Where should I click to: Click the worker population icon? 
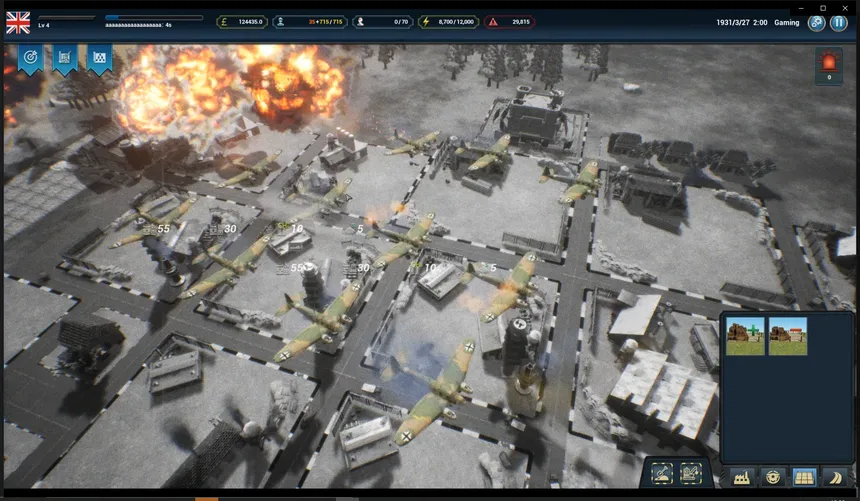click(x=280, y=22)
